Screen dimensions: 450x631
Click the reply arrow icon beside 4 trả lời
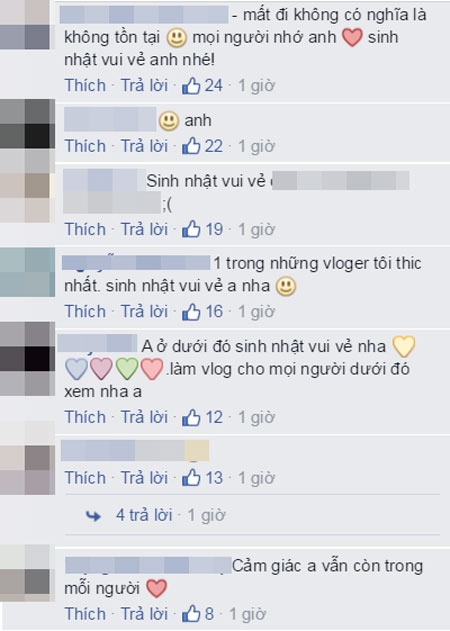tap(93, 516)
